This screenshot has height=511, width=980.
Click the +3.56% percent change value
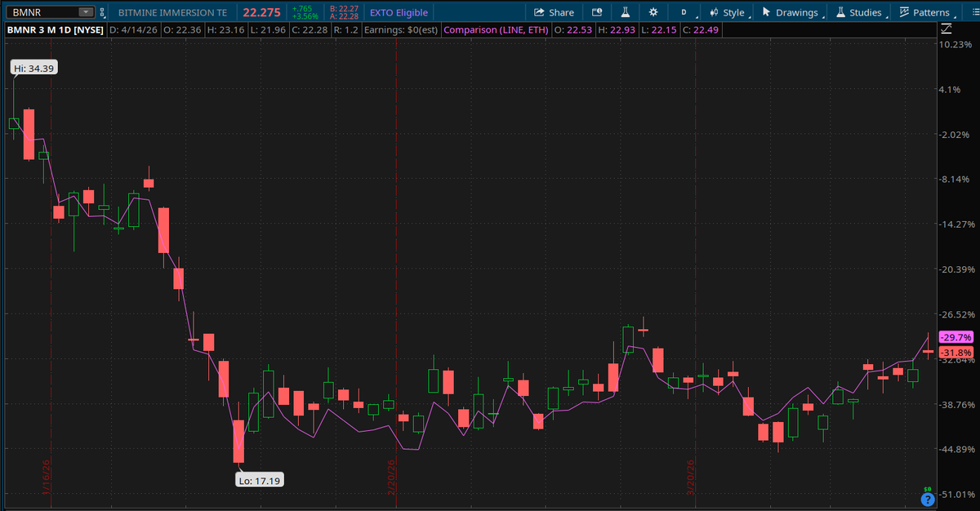(x=305, y=16)
